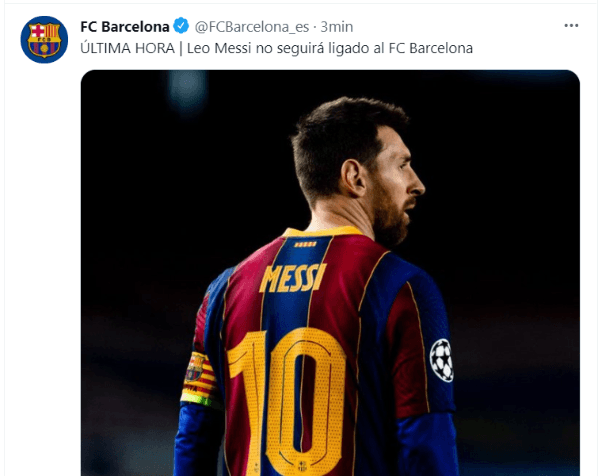Click the player's ear in the photo
Screen dimensions: 598x476
pyautogui.click(x=353, y=178)
